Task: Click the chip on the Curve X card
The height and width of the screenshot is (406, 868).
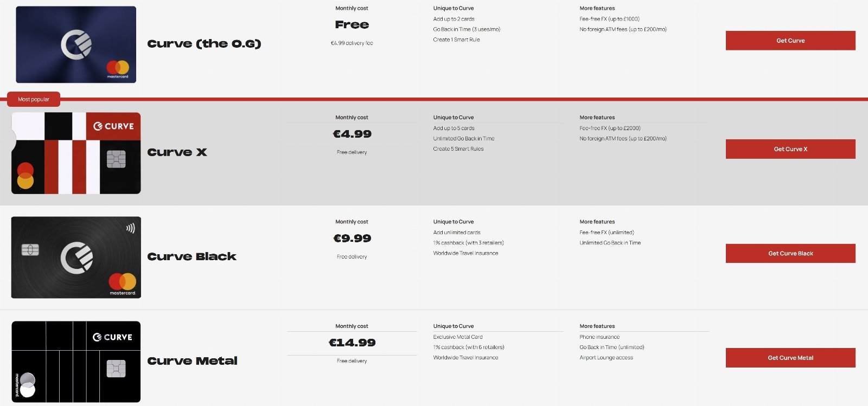Action: tap(116, 159)
